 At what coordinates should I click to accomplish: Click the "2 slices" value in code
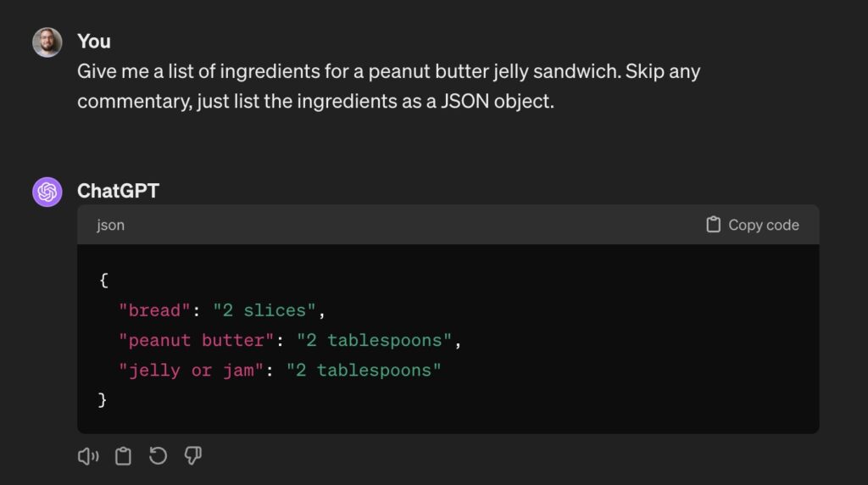264,310
